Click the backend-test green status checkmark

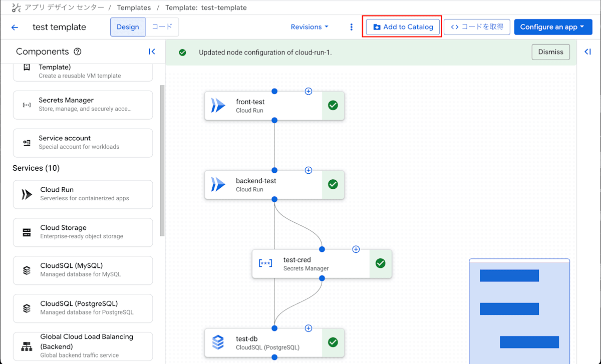tap(333, 185)
